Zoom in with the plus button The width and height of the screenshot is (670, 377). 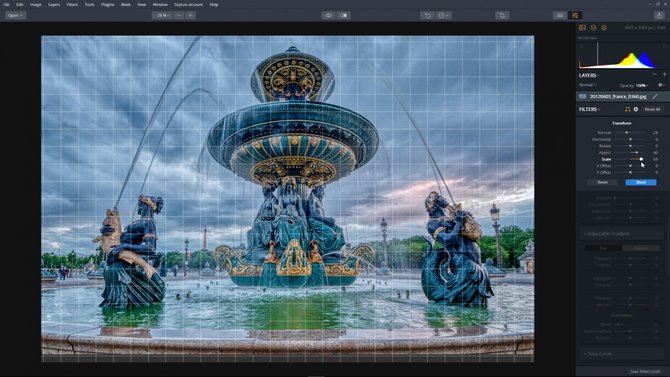(x=191, y=15)
